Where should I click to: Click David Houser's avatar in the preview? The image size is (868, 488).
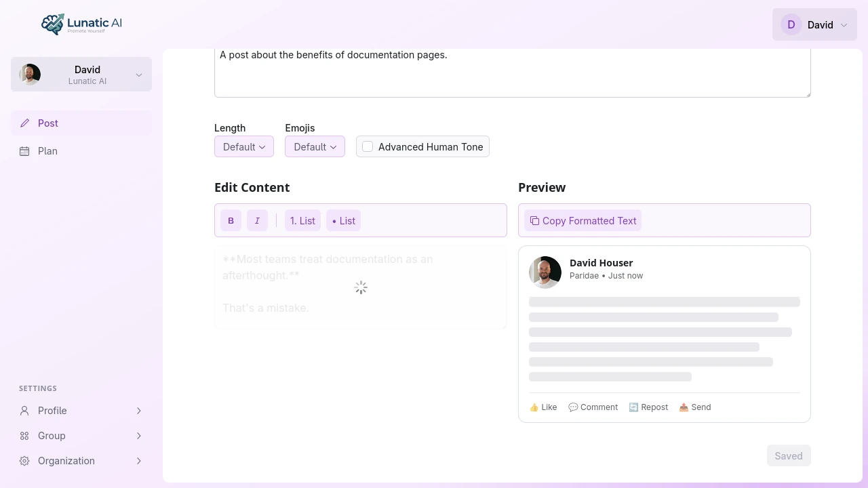click(545, 272)
